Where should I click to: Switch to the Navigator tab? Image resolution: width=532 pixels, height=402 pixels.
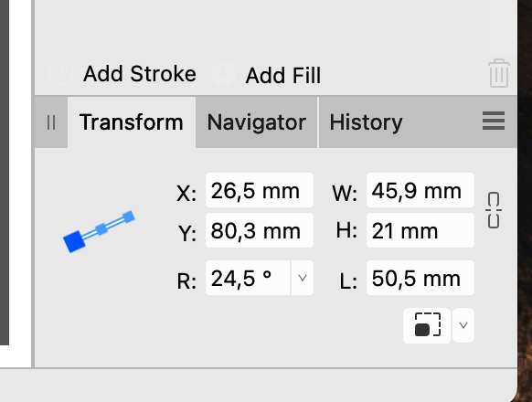click(x=257, y=122)
